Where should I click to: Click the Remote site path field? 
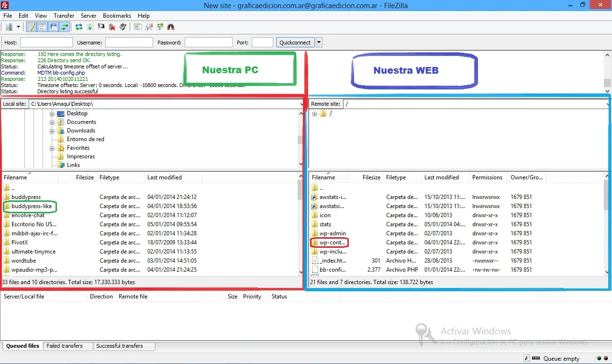coord(476,104)
